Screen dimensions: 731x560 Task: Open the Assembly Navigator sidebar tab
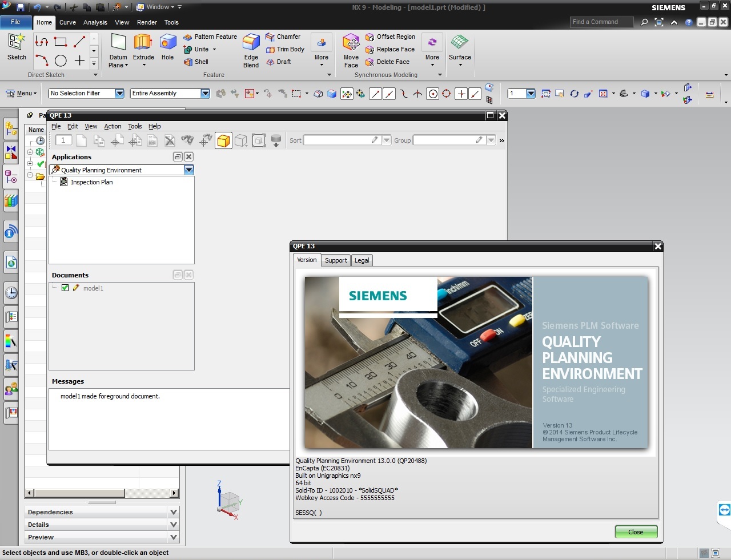[11, 128]
